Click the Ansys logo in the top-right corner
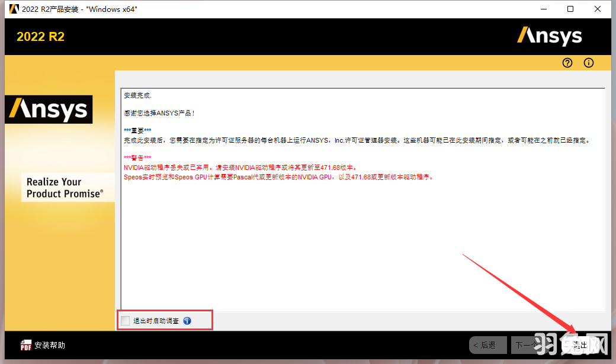Viewport: 616px width, 364px height. point(550,36)
